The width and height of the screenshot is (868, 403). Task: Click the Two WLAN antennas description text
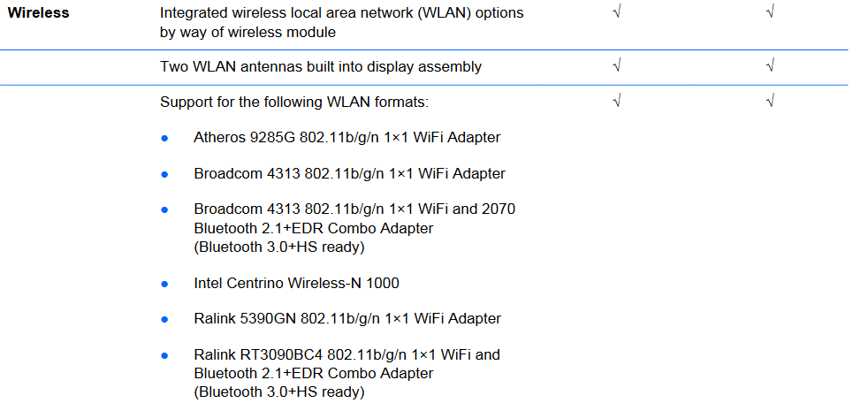[x=320, y=66]
